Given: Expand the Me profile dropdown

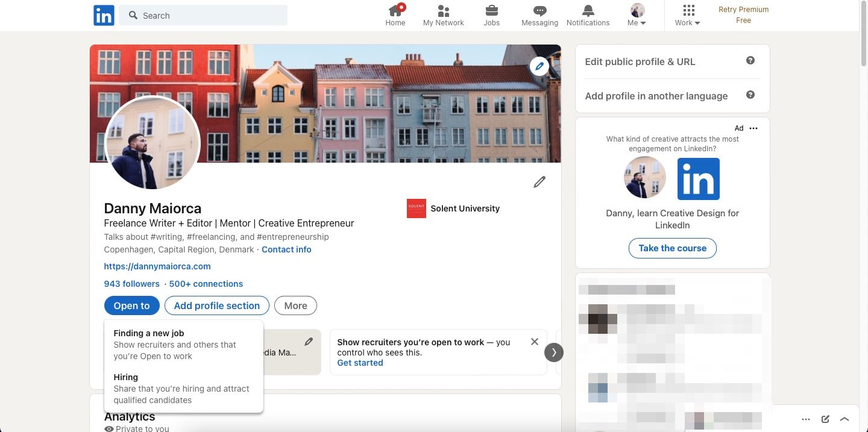Looking at the screenshot, I should 637,15.
